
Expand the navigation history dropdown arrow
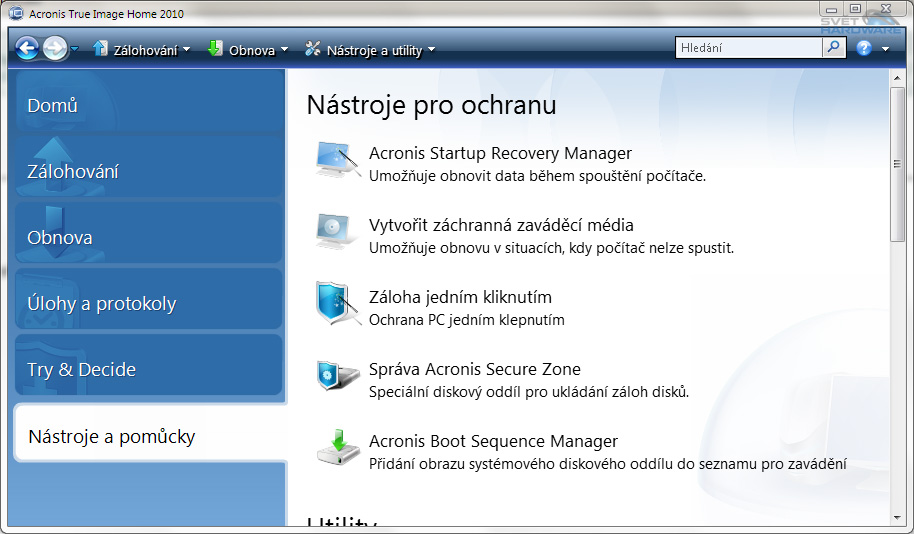click(75, 50)
